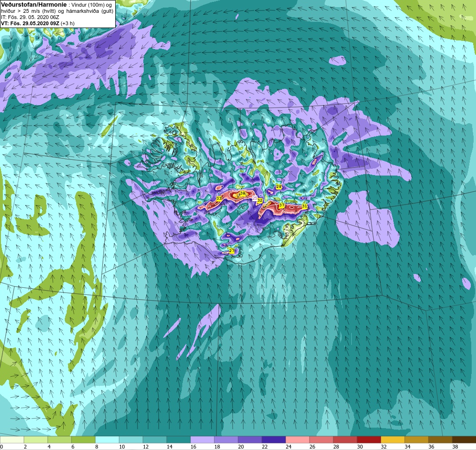Click the '(+3 h)' forecast offset text
Screen dimensions: 476x450
pyautogui.click(x=68, y=23)
